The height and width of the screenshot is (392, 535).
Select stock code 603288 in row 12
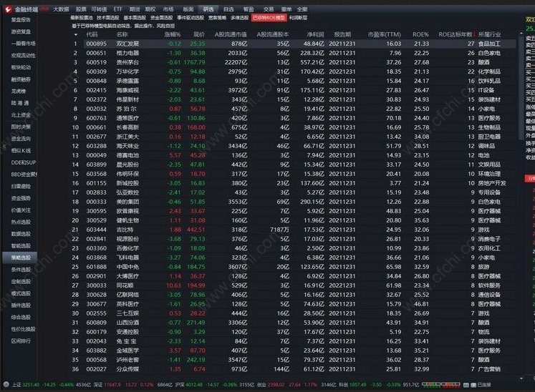96,146
